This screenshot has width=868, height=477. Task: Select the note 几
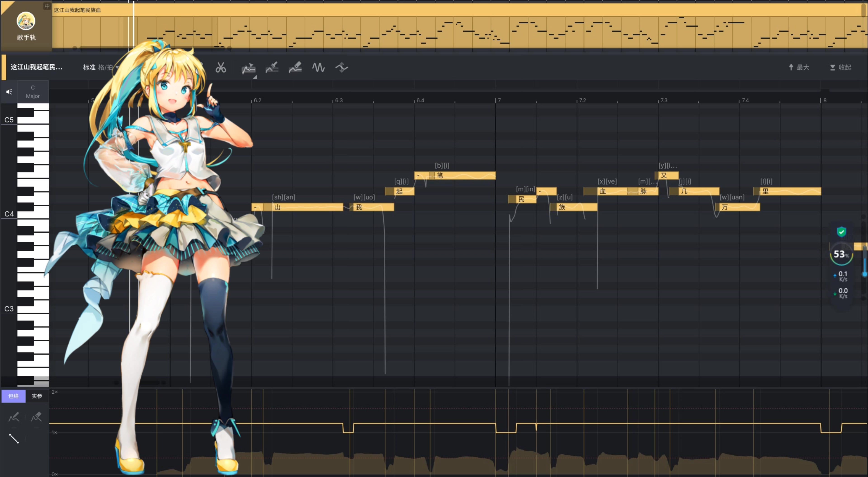(x=699, y=191)
